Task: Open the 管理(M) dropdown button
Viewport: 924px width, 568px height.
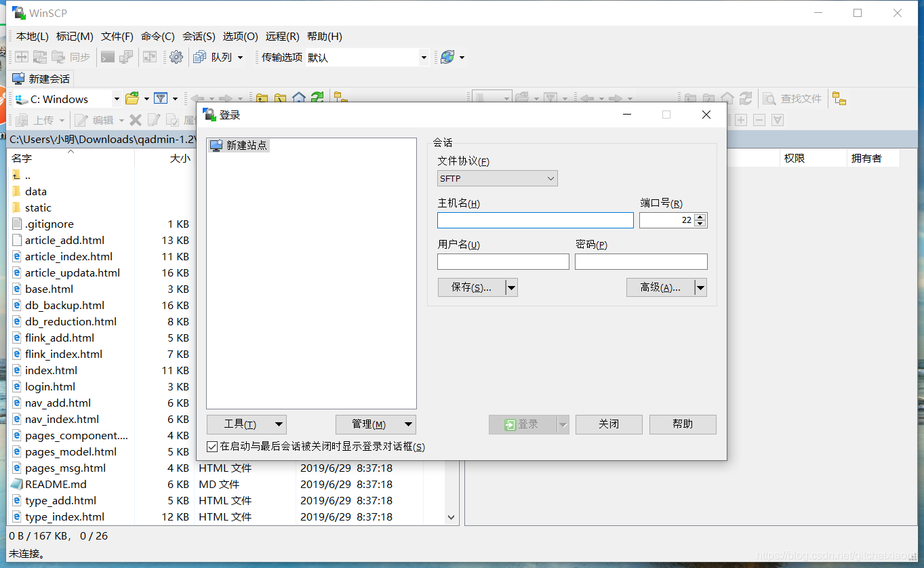Action: [376, 424]
